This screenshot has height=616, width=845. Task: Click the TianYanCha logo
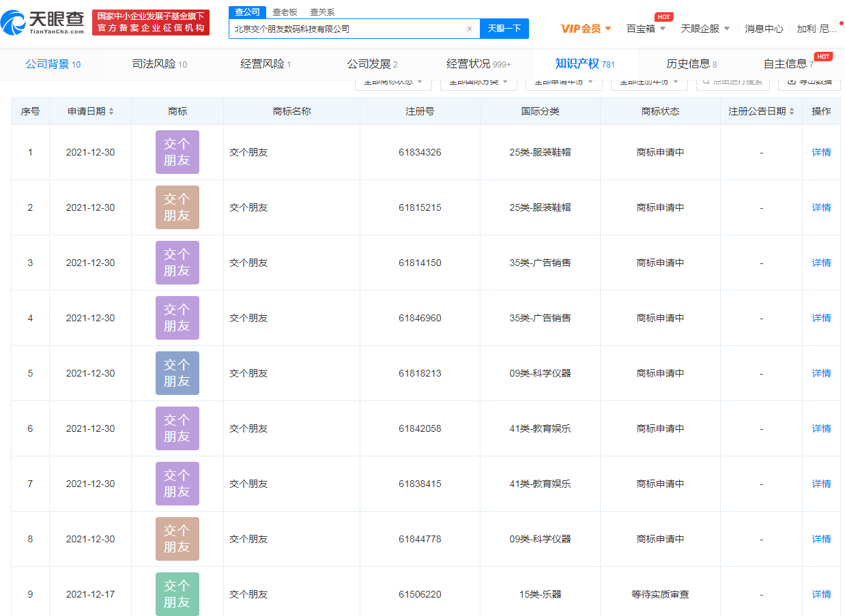click(x=43, y=23)
